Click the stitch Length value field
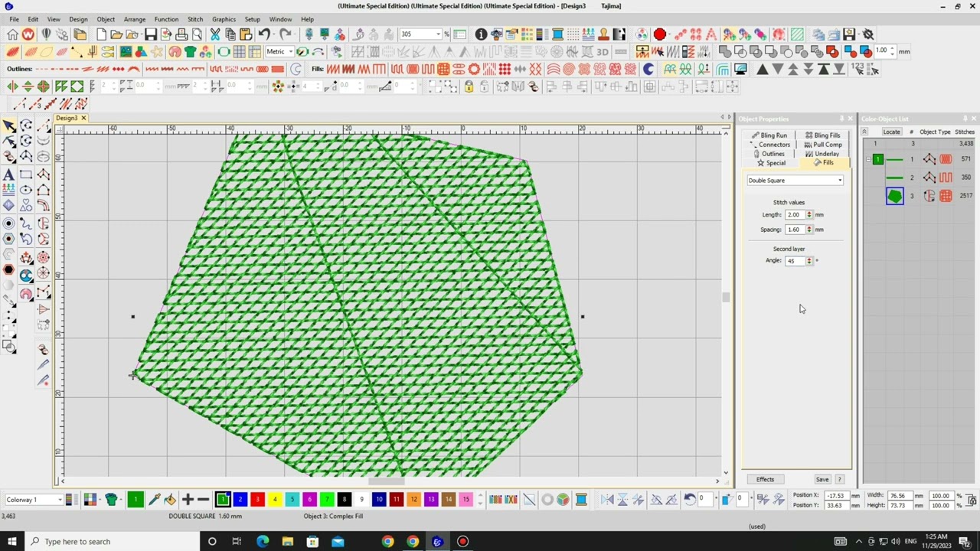This screenshot has width=980, height=551. pos(795,215)
